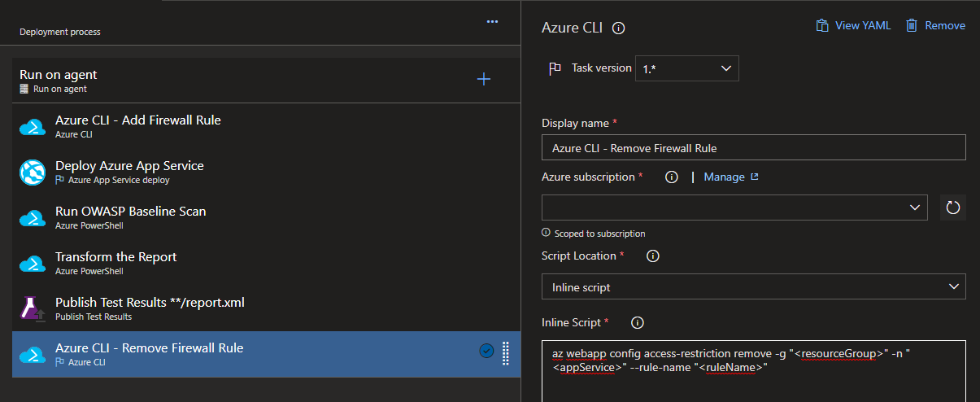Open the Azure subscription dropdown
The height and width of the screenshot is (402, 980).
click(x=734, y=208)
